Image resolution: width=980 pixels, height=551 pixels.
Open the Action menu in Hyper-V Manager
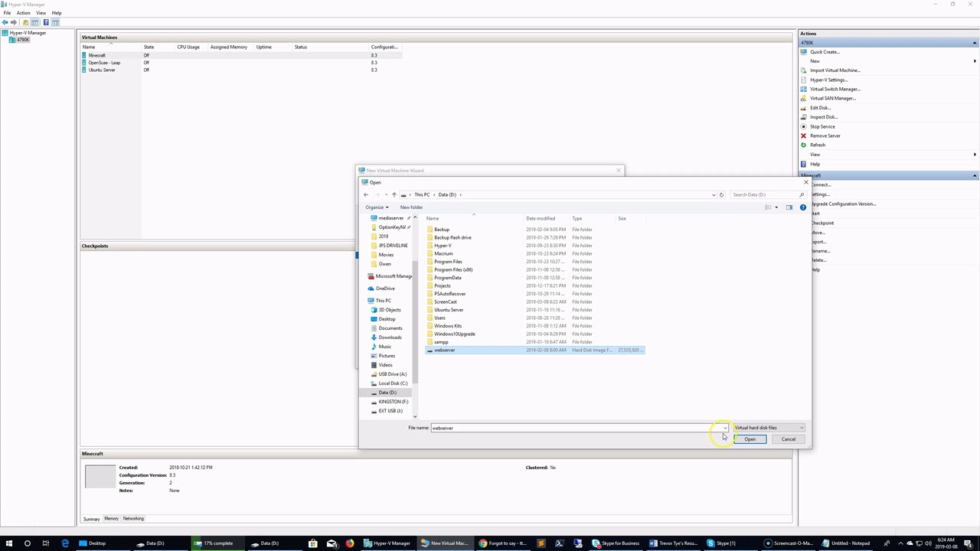tap(23, 13)
